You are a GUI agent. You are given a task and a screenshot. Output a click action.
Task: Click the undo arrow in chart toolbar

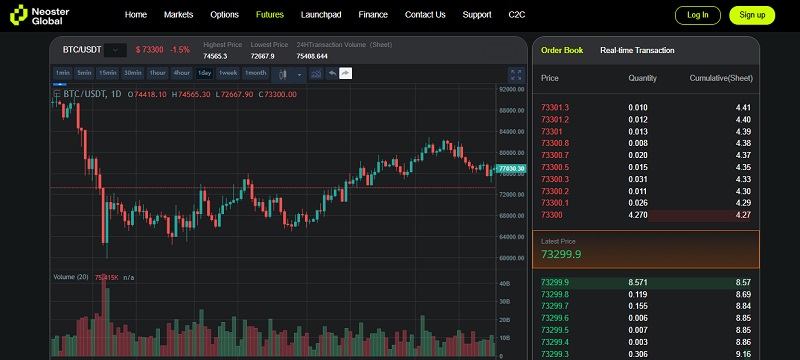pos(332,73)
